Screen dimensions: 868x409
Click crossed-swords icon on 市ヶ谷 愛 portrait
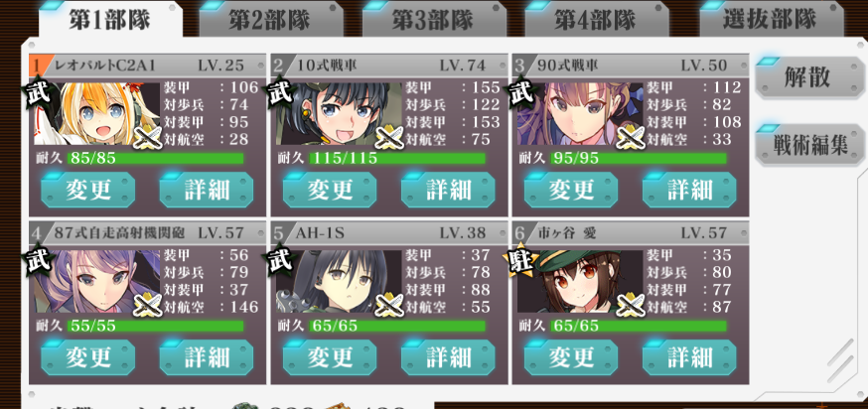click(x=631, y=305)
